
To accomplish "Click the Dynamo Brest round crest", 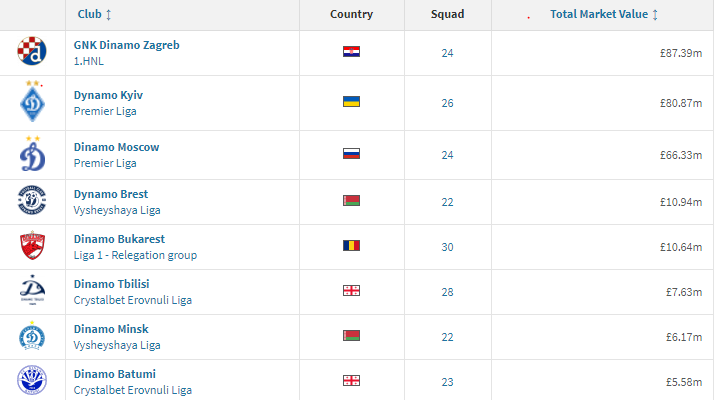I will click(32, 200).
